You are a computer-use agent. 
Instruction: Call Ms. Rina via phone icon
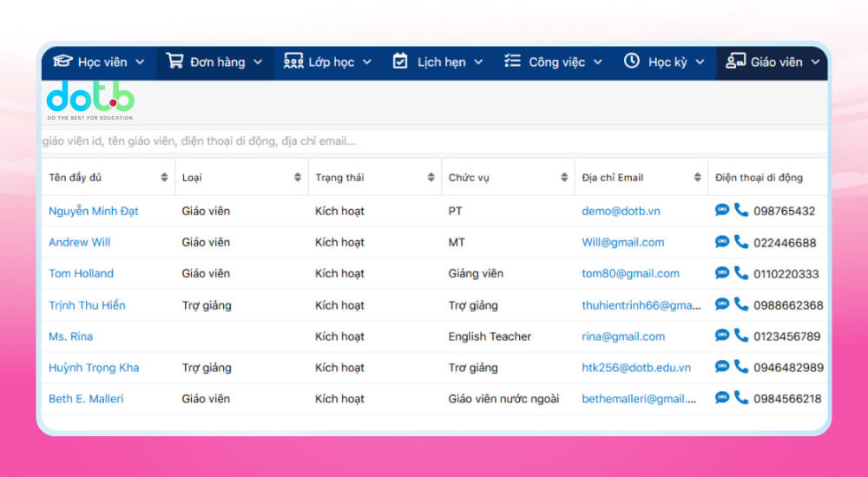740,335
